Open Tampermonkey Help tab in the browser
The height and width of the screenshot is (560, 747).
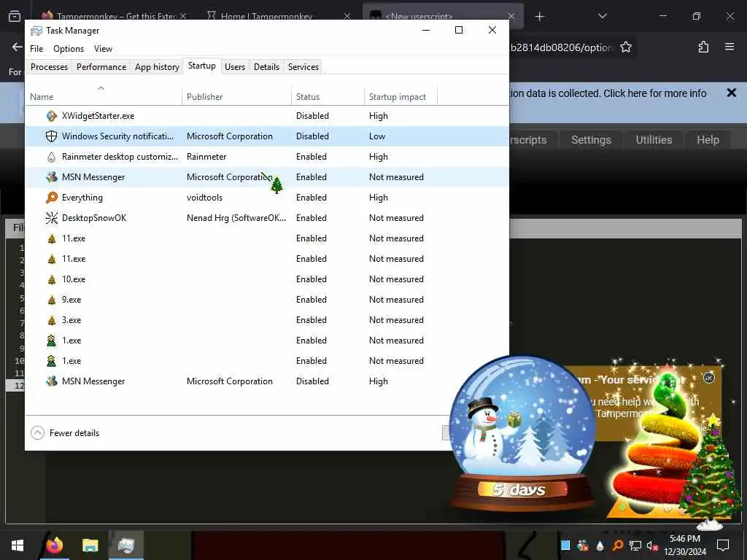708,140
